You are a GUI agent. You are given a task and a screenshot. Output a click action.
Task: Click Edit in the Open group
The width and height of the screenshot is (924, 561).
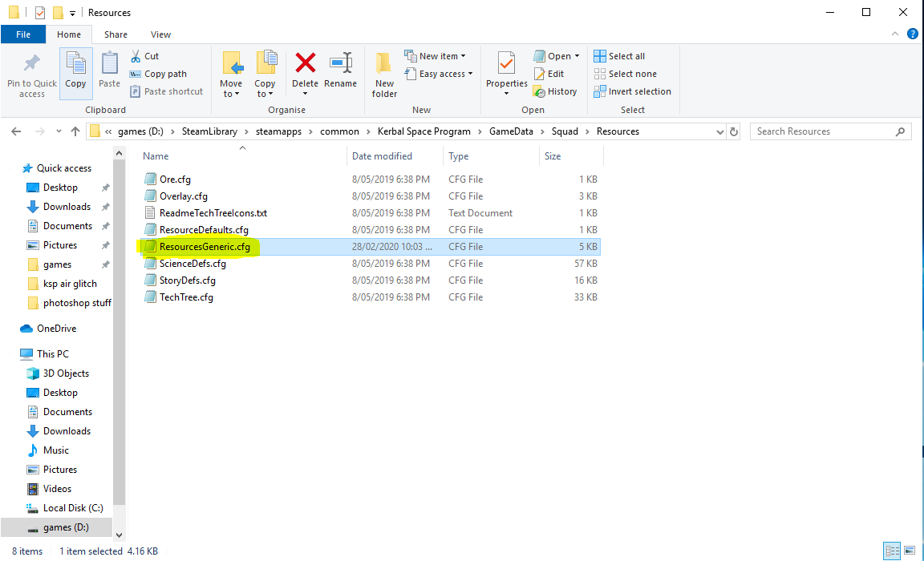click(x=549, y=74)
